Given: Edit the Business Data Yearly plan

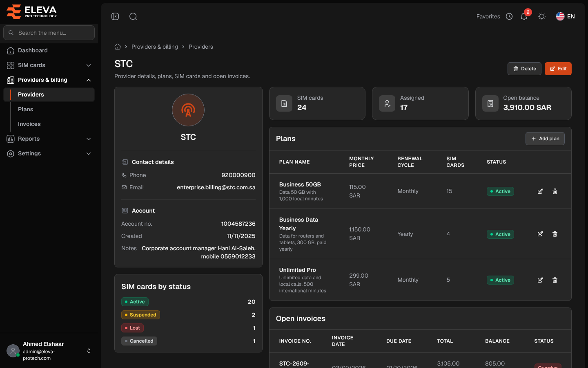Looking at the screenshot, I should tap(540, 234).
